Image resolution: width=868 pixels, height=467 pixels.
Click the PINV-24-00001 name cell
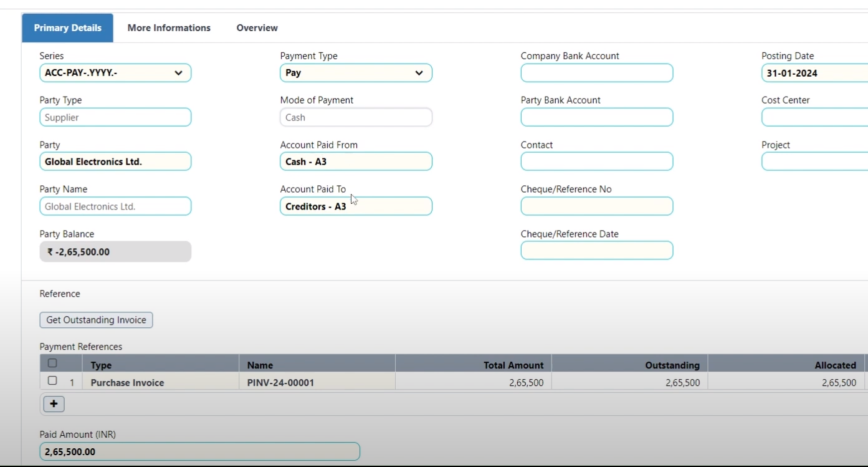tap(317, 382)
